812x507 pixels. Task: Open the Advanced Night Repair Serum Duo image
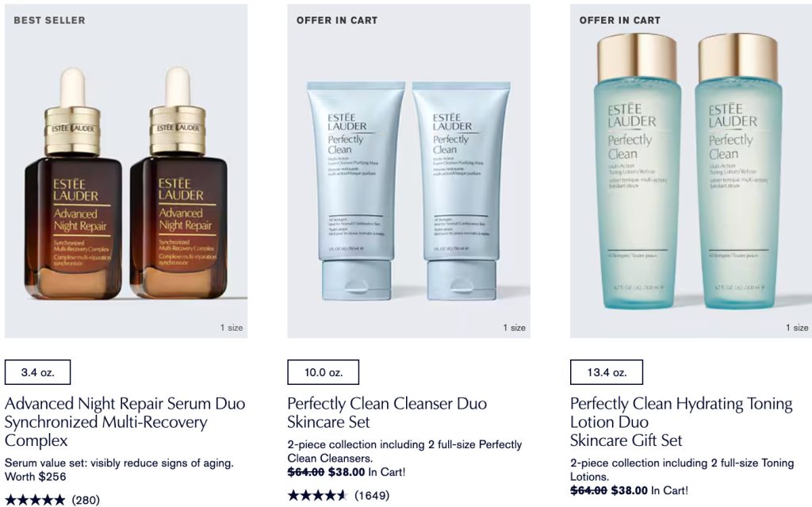tap(126, 171)
